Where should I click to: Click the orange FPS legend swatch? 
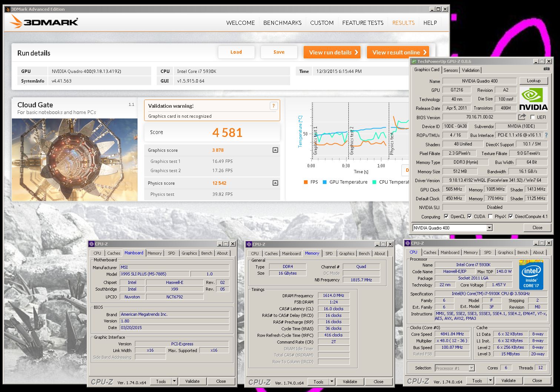(x=305, y=182)
